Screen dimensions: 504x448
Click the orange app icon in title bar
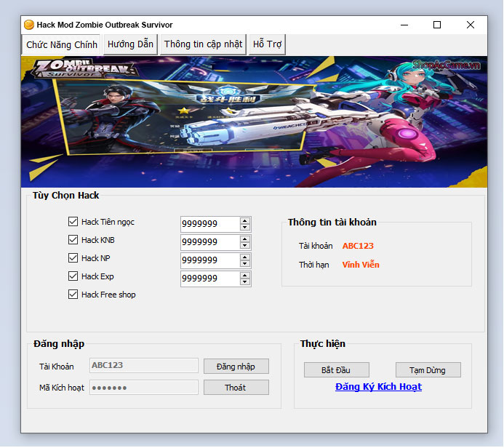tap(29, 25)
